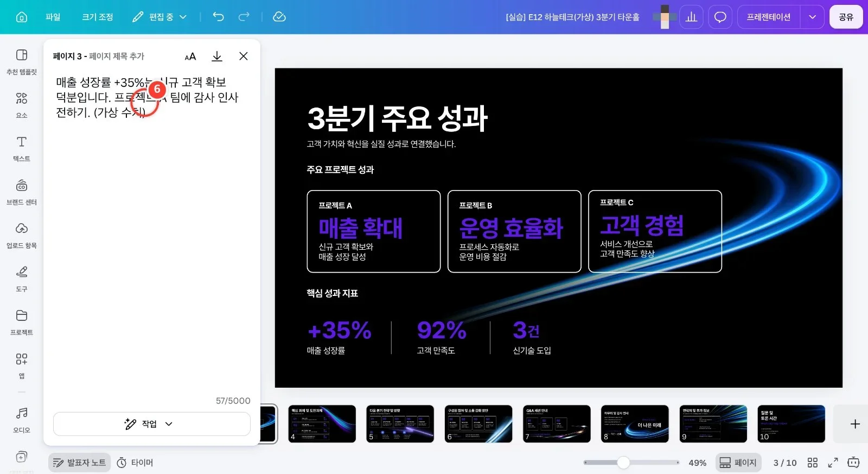Open the sidebar icon below 오디오

point(22,457)
